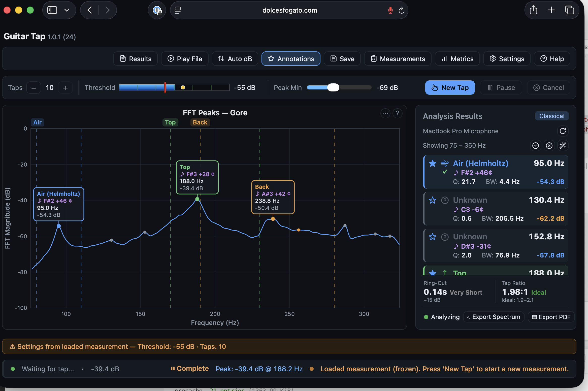Click the Top mode label above chart
588x391 pixels.
pos(170,122)
